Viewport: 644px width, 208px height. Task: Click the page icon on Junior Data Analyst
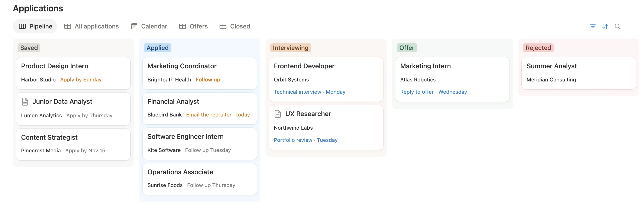coord(25,102)
